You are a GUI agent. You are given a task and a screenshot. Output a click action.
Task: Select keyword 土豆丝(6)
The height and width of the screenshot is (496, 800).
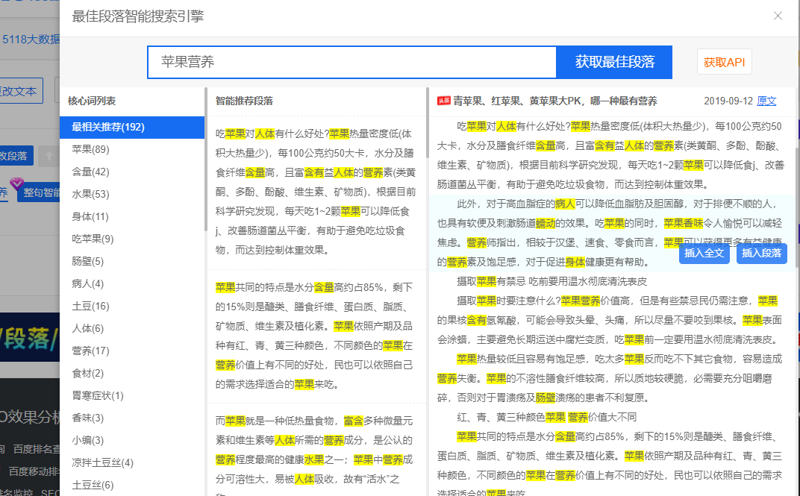tap(93, 485)
